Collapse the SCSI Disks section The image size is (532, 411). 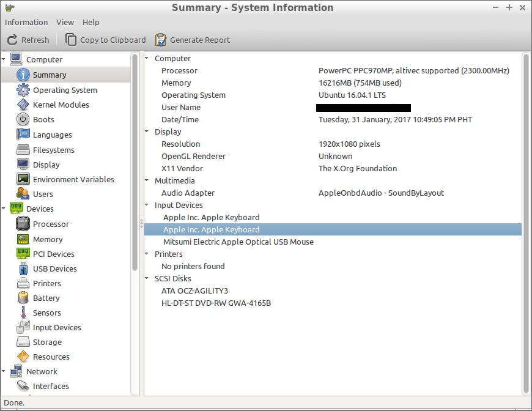click(x=147, y=278)
